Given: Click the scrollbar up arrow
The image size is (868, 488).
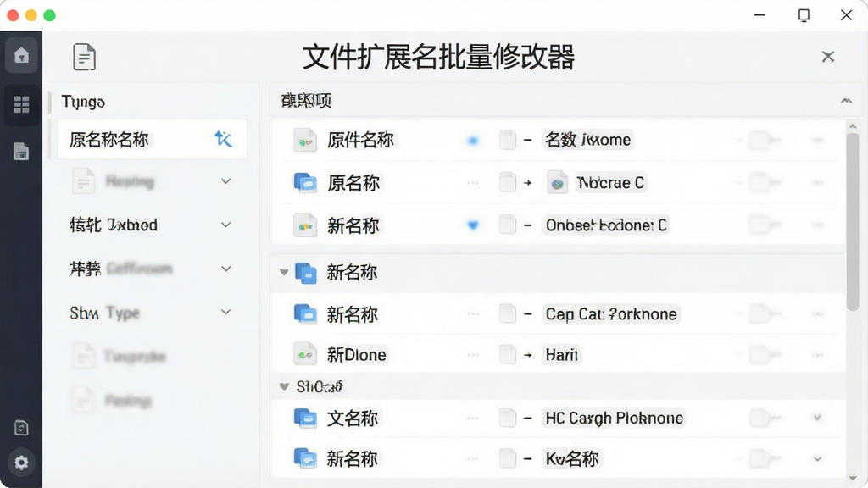Looking at the screenshot, I should point(853,126).
